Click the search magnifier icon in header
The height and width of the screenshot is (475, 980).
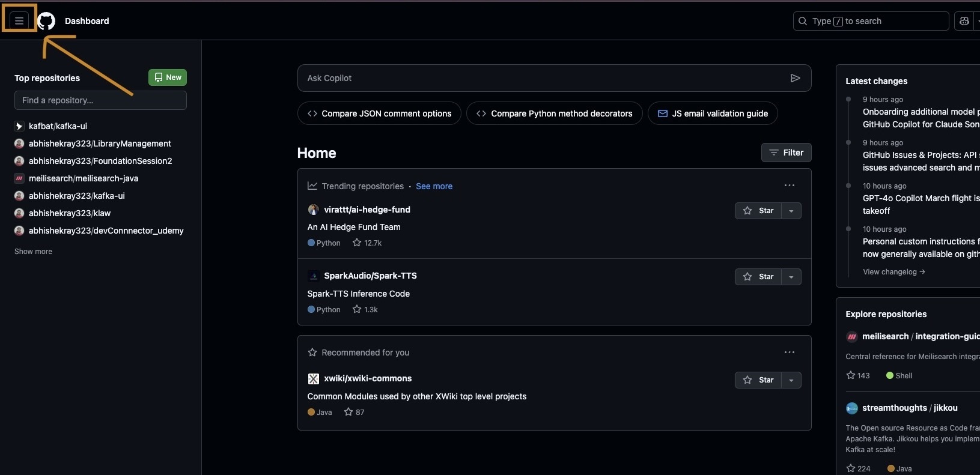(803, 21)
